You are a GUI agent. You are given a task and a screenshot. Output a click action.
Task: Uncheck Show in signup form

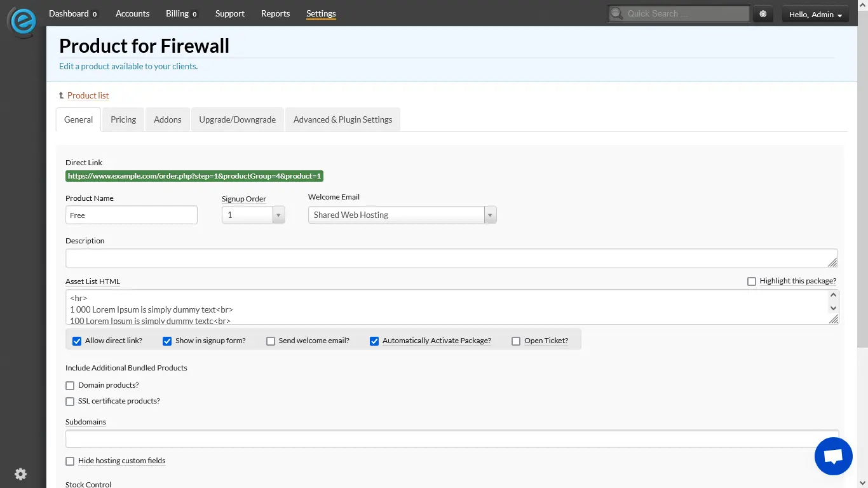tap(167, 341)
